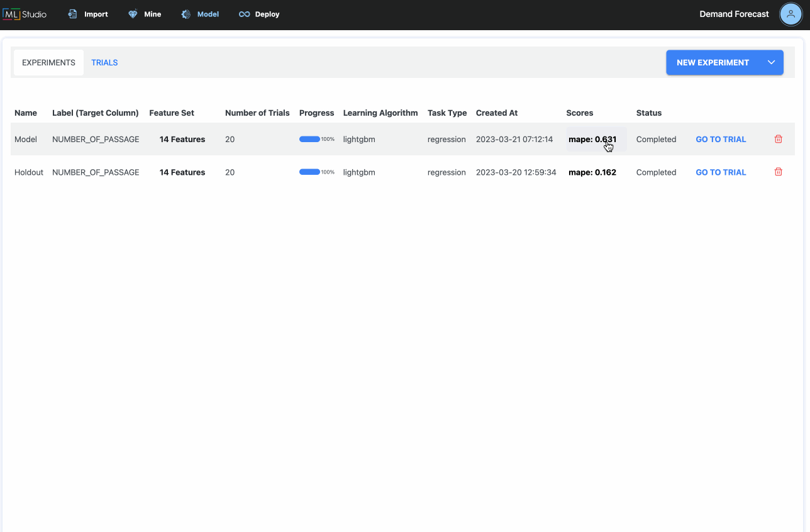Click the Name column header

(x=26, y=113)
